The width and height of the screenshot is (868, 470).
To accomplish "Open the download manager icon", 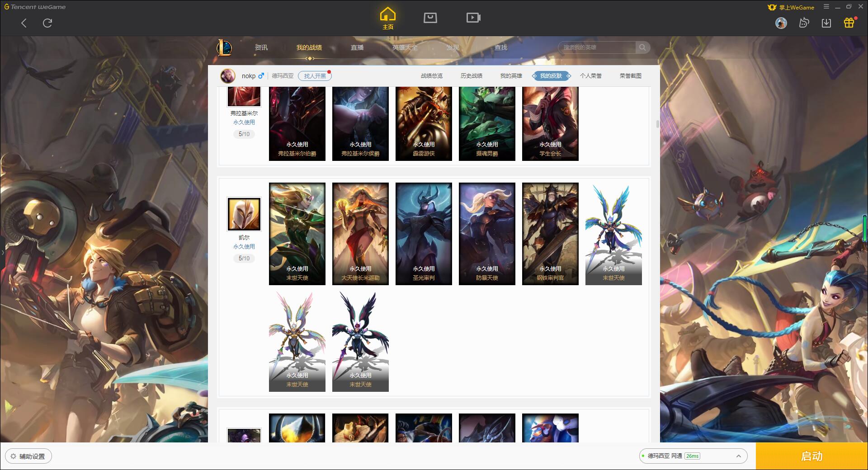I will pyautogui.click(x=826, y=23).
